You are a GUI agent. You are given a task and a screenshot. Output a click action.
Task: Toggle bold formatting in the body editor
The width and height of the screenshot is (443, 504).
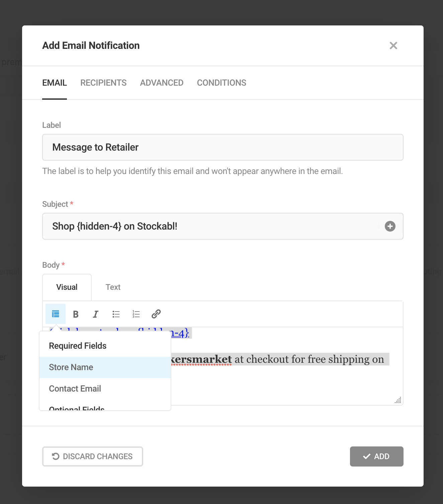[x=76, y=314]
